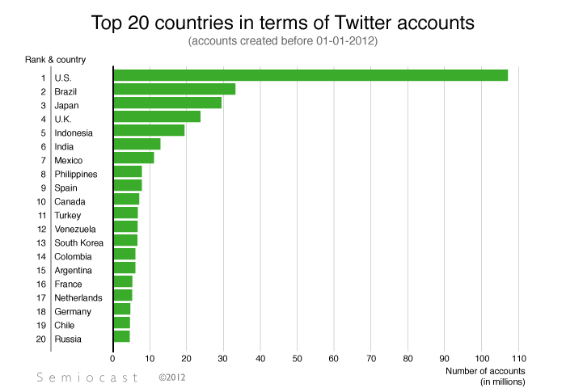Click the Semiocast logo text
566x392 pixels.
(x=88, y=377)
